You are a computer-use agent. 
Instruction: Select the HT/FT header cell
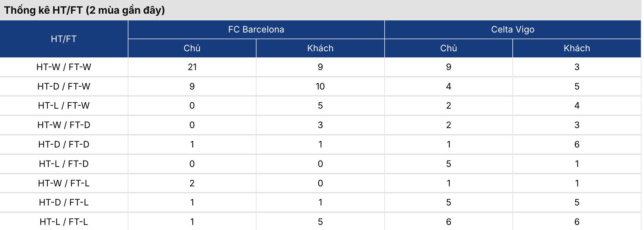click(64, 39)
